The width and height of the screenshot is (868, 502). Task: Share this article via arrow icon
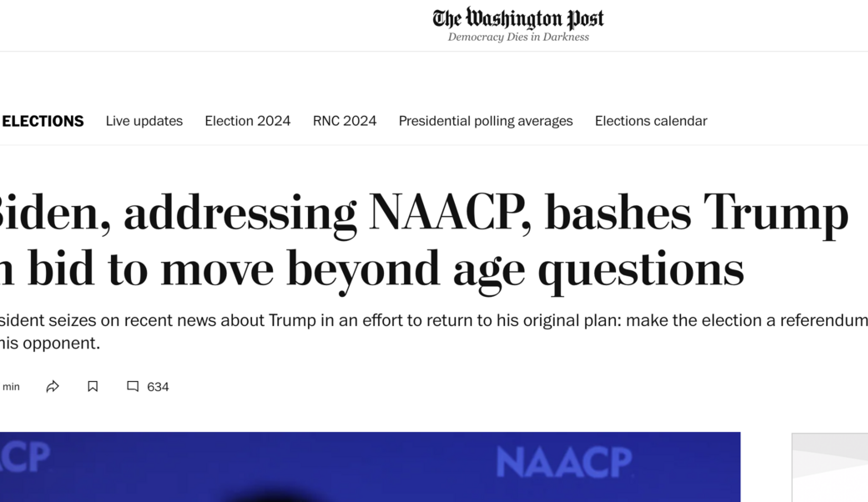[53, 386]
